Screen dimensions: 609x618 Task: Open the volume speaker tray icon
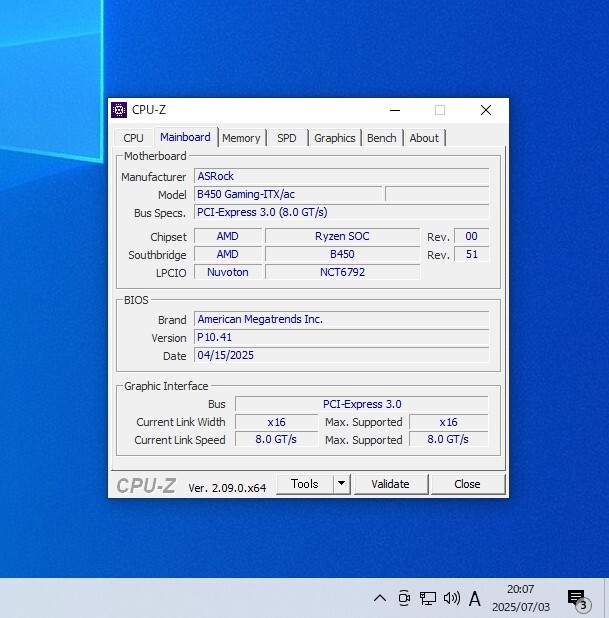click(452, 598)
